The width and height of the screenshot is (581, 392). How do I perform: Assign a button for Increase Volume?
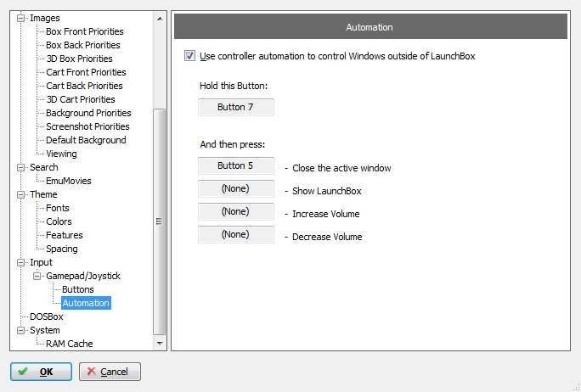[x=236, y=212]
